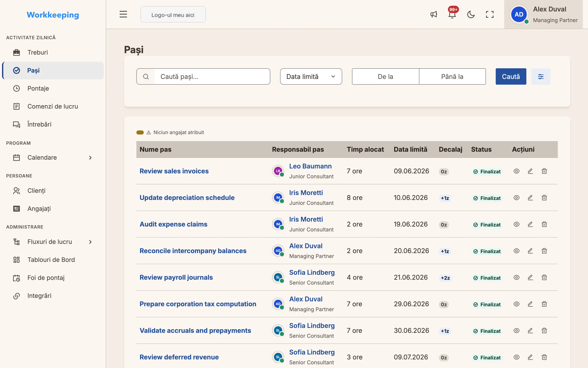Screen dimensions: 588x368
Task: Edit the Update depreciation schedule step
Action: point(530,198)
